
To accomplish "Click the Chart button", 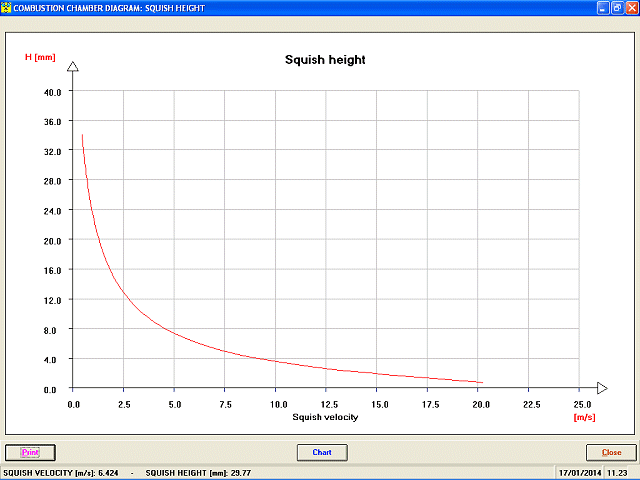I will point(322,452).
